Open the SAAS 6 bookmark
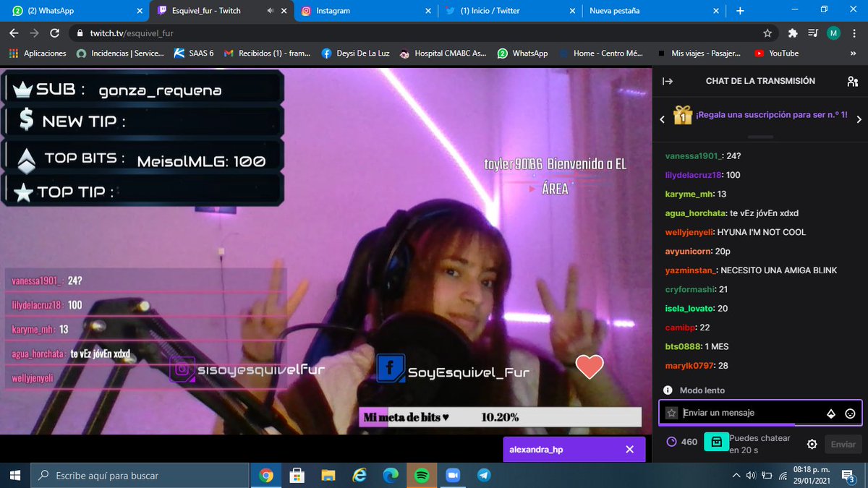The image size is (868, 488). coord(193,53)
